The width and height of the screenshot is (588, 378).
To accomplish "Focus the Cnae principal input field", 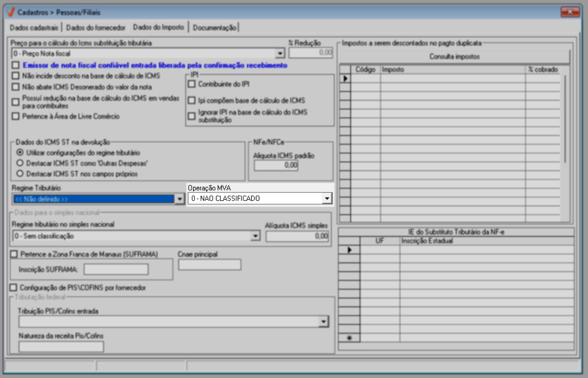I will point(209,265).
